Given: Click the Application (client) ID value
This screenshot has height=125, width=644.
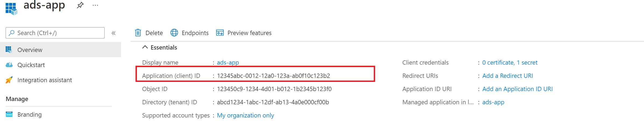Looking at the screenshot, I should click(273, 76).
